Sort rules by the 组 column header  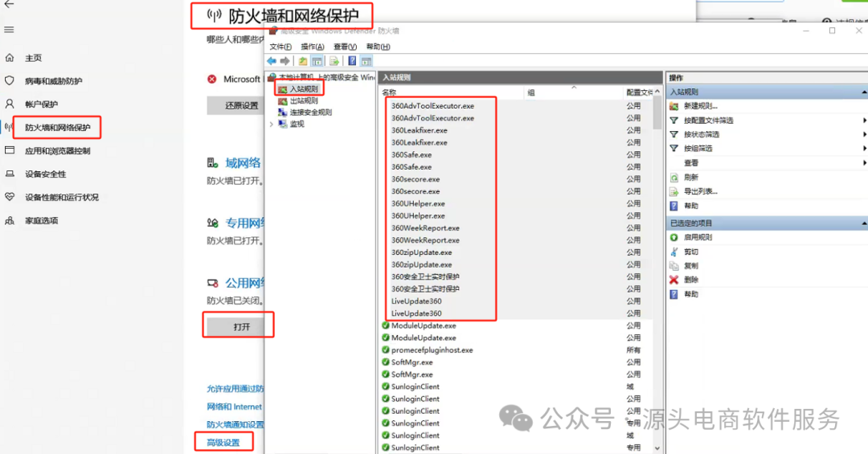pyautogui.click(x=574, y=92)
